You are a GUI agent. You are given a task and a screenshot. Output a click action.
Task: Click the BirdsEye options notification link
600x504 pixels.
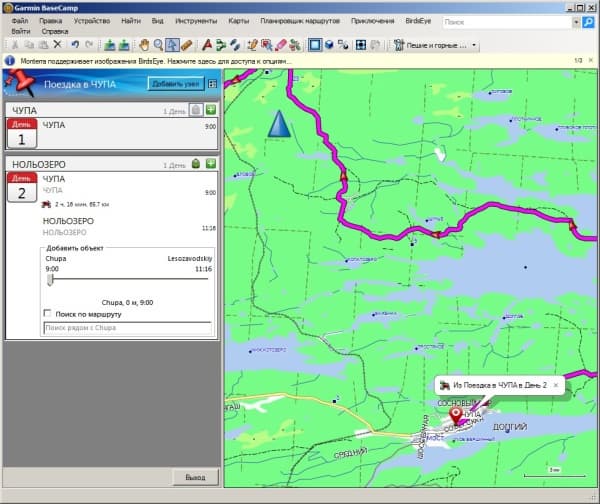[x=155, y=61]
